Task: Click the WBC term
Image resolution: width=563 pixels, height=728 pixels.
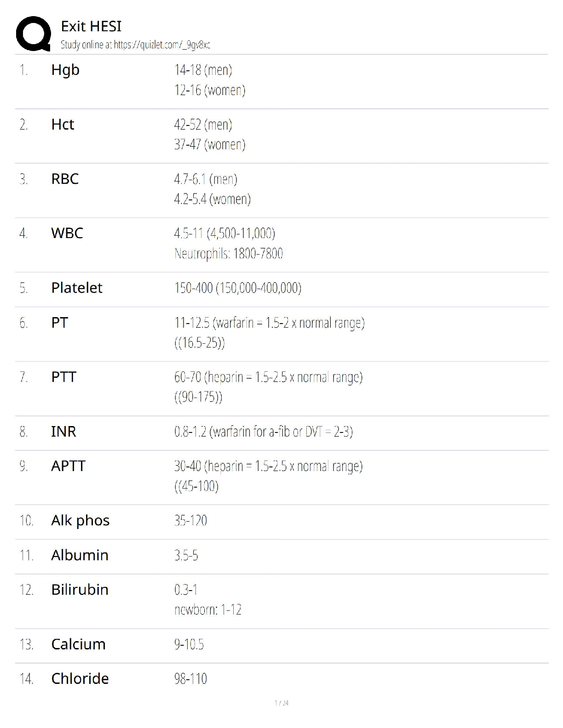Action: pos(67,233)
